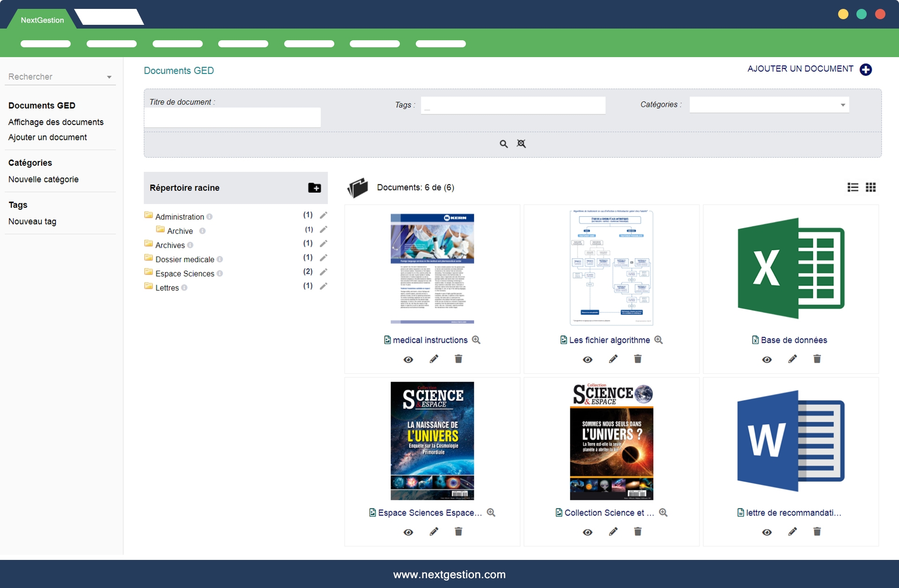Switch to grid view layout
899x588 pixels.
pyautogui.click(x=870, y=187)
